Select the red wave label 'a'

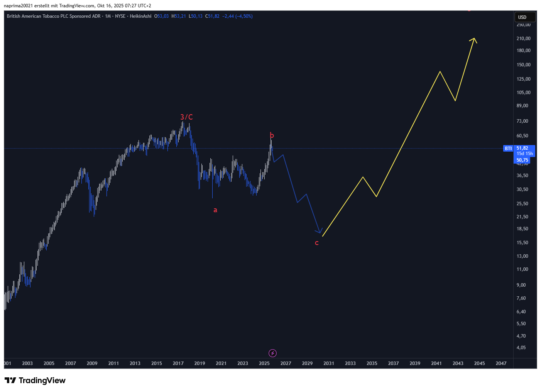point(215,210)
